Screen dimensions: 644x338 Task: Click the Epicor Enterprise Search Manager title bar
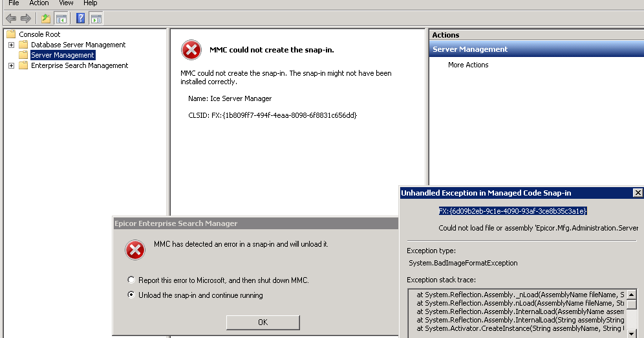[x=255, y=223]
